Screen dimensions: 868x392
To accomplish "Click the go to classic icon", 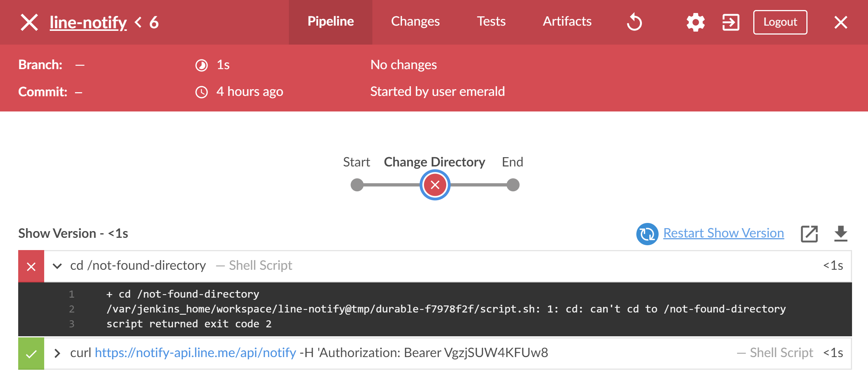I will (x=730, y=22).
